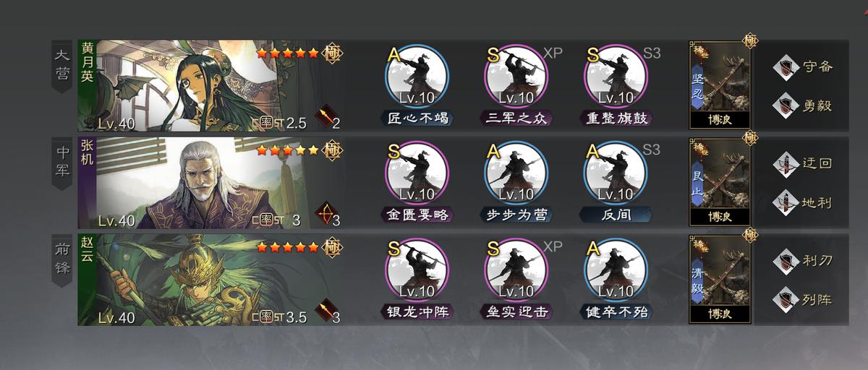868x370 pixels.
Task: Click the 守备 trait button
Action: [804, 66]
